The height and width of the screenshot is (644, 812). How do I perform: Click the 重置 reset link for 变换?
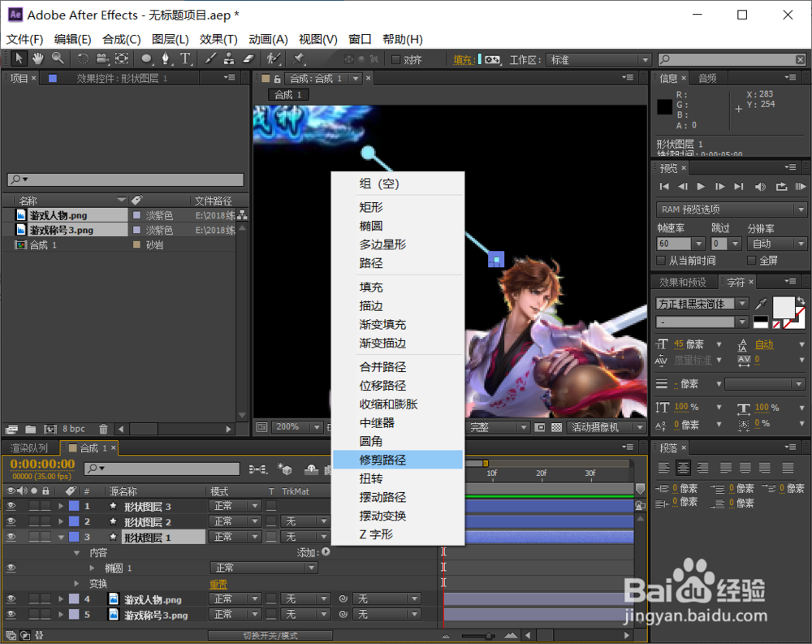point(218,584)
